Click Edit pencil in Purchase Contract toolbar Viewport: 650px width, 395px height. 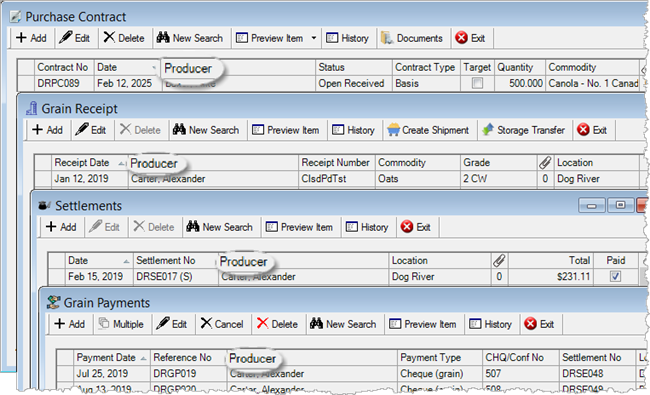[75, 38]
